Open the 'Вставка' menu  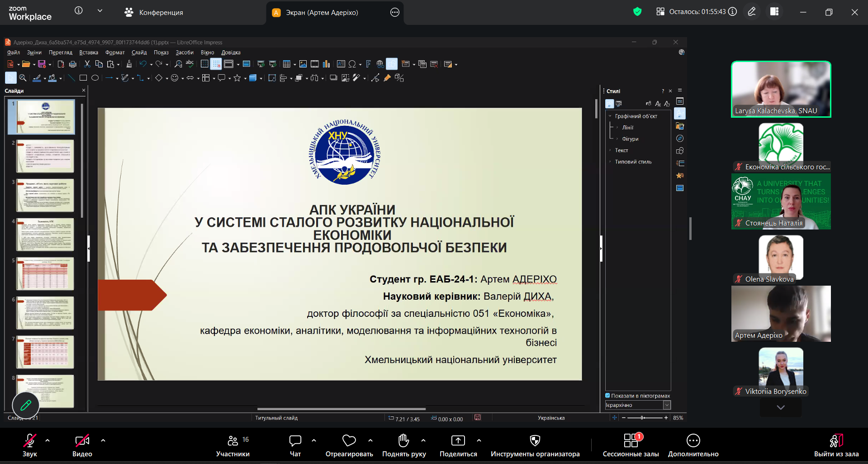coord(89,53)
